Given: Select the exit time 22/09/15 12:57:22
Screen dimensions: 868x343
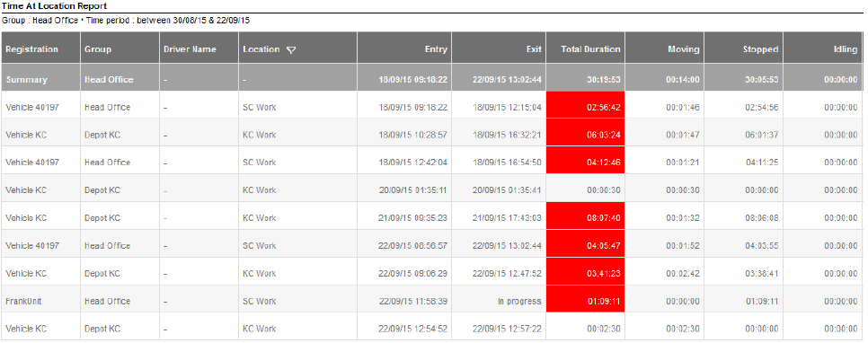Looking at the screenshot, I should point(507,330).
